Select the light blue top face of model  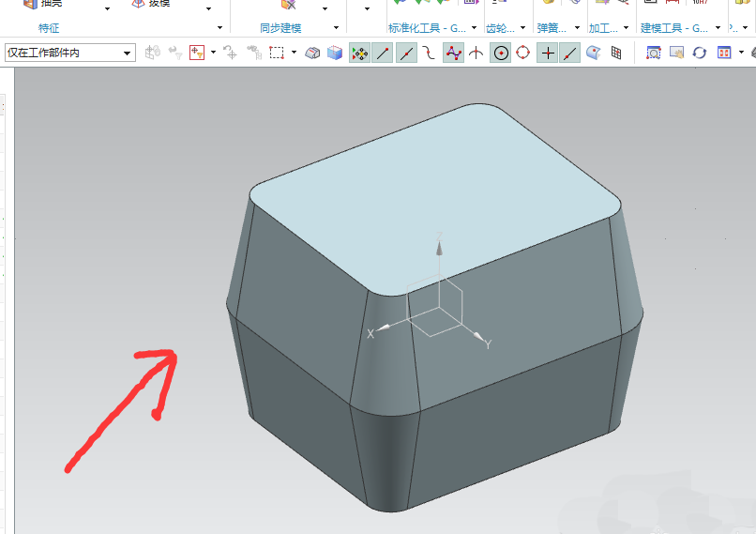pos(434,193)
